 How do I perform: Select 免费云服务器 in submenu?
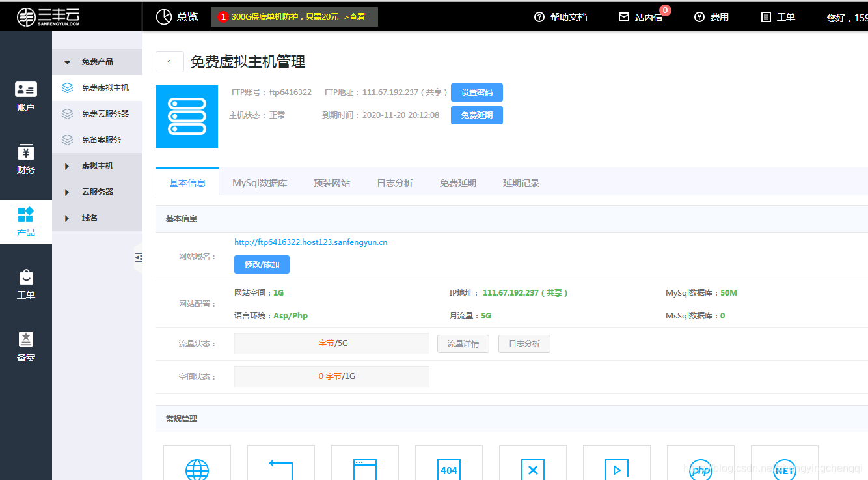coord(97,114)
